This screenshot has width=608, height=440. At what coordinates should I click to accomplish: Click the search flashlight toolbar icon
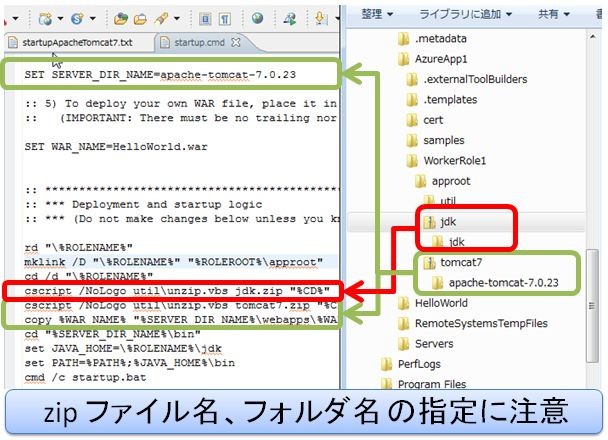161,18
